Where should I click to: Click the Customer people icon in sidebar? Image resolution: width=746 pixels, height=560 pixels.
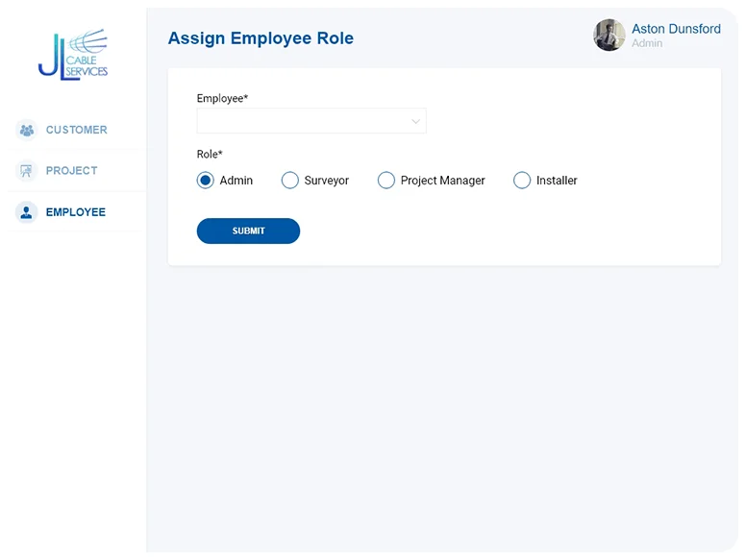[x=27, y=130]
